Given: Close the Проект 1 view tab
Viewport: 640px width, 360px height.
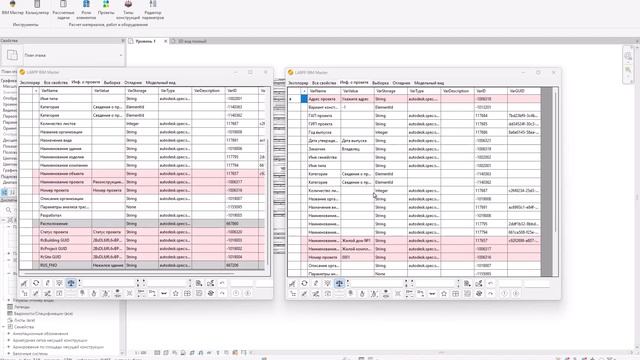Looking at the screenshot, I should (x=165, y=41).
